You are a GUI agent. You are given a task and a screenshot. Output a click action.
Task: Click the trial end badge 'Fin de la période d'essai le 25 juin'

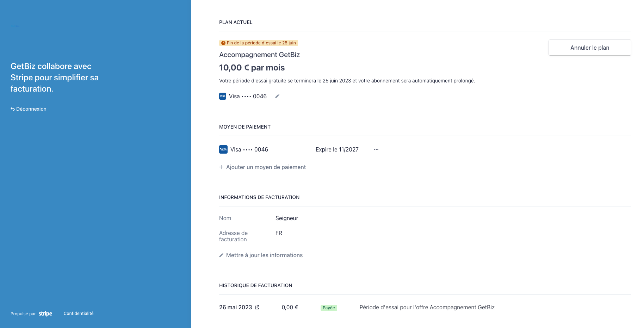coord(259,43)
